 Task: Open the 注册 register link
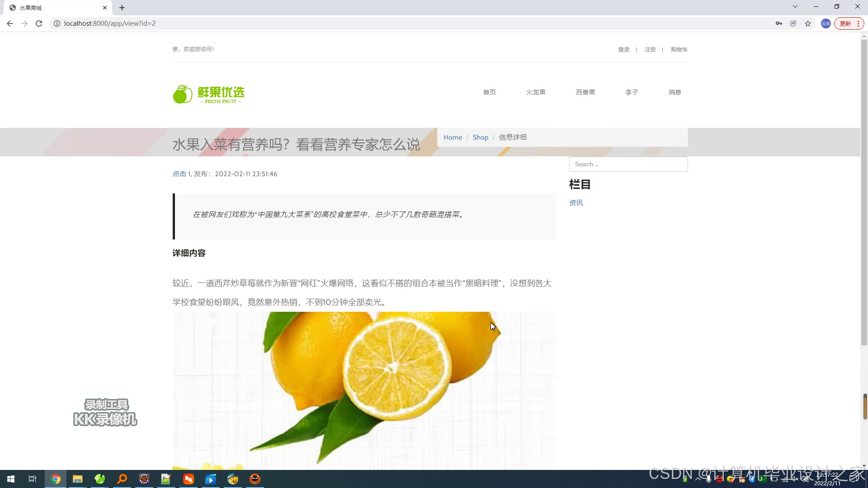coord(650,50)
